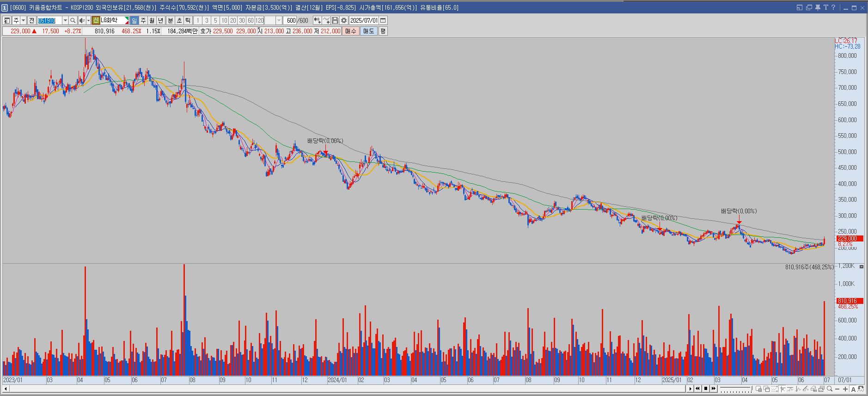868x396 pixels.
Task: Click the screen layout icon at toolbar start
Action: click(7, 20)
